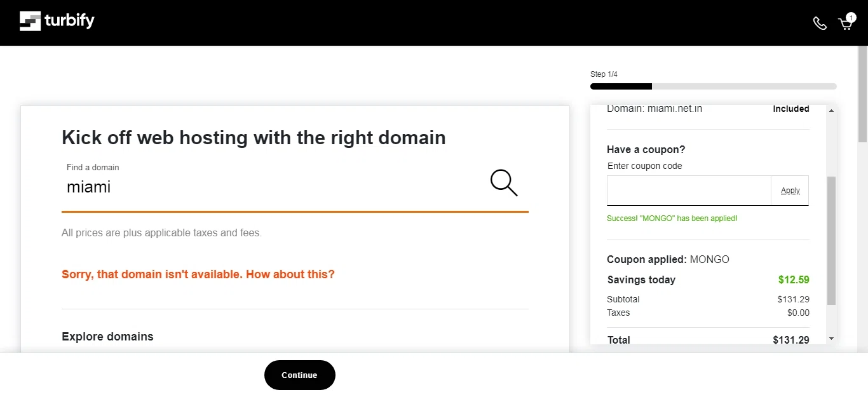Click the Turbify logo in the header

click(57, 21)
